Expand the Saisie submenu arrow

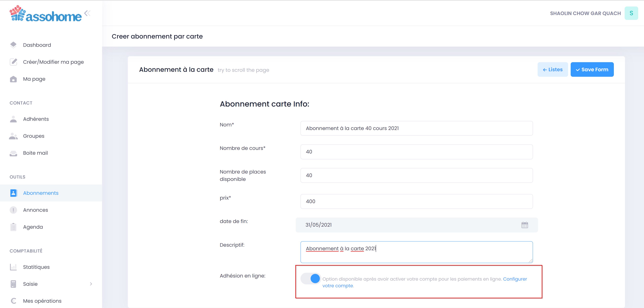pyautogui.click(x=91, y=284)
